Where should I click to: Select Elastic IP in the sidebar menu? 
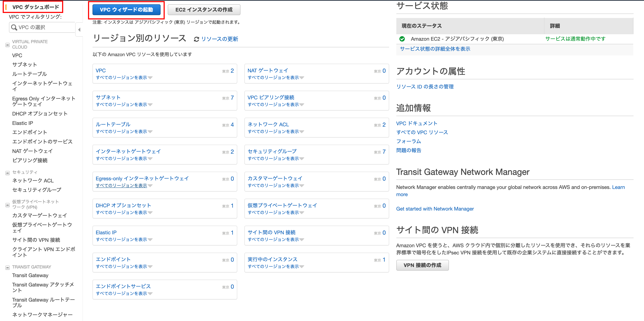(22, 123)
